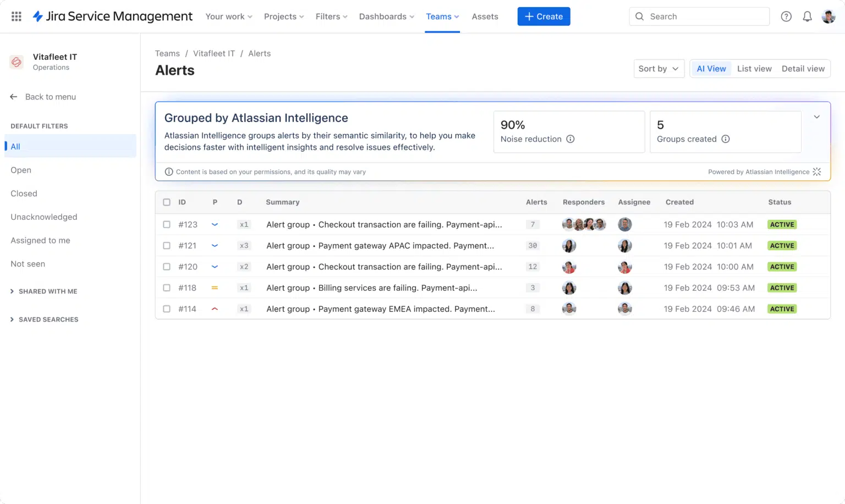This screenshot has height=504, width=845.
Task: Click the back arrow beside Back to menu
Action: (14, 97)
